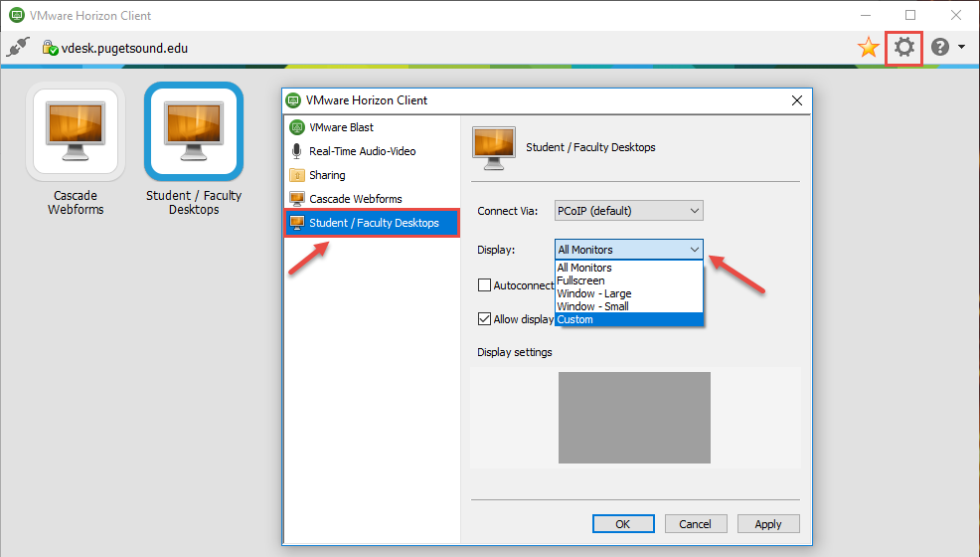
Task: Maximize the VMware Horizon Client window
Action: point(910,15)
